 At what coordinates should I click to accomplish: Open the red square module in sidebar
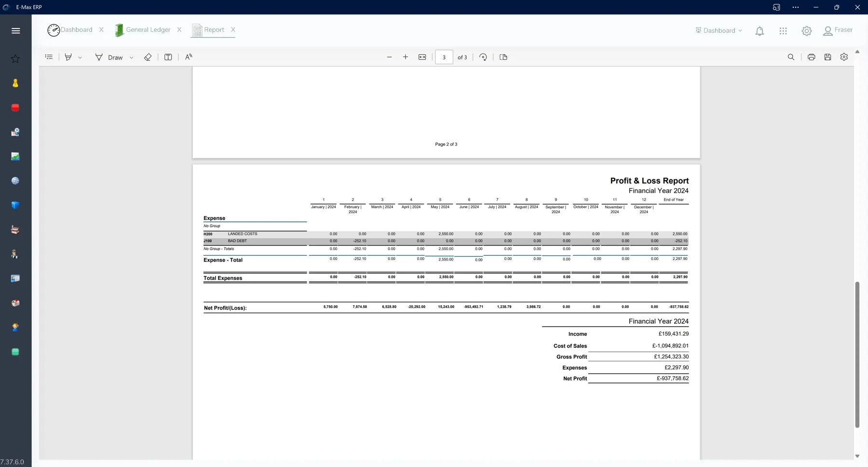(15, 108)
